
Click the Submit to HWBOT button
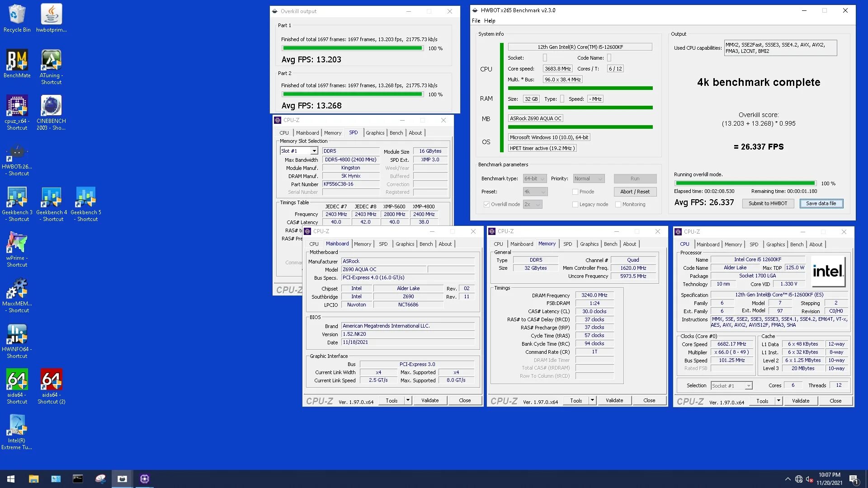(768, 203)
